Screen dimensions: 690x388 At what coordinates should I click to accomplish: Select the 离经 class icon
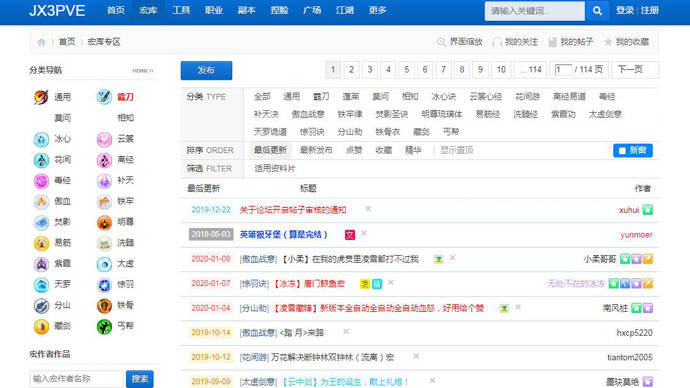click(104, 160)
